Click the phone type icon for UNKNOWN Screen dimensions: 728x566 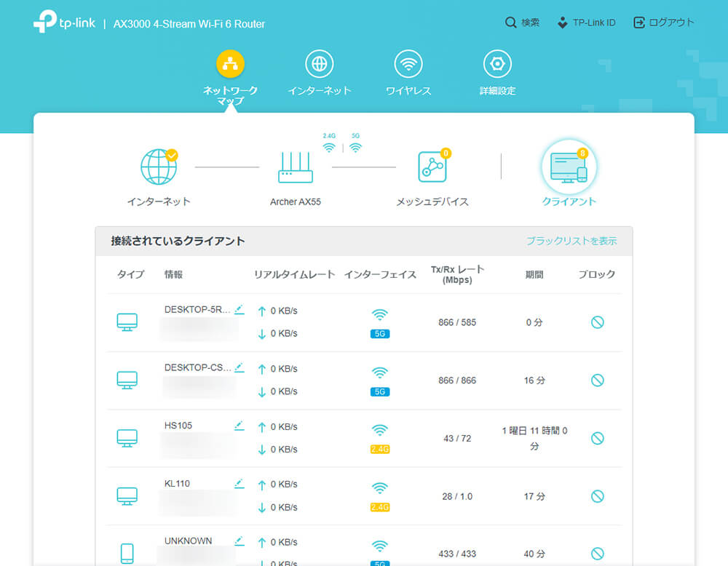point(127,554)
